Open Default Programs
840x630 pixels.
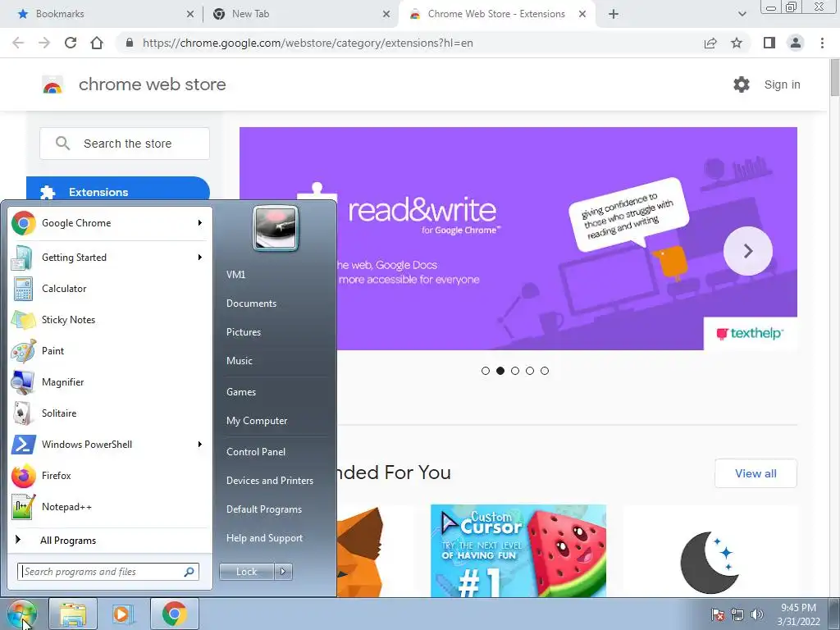[x=263, y=509]
